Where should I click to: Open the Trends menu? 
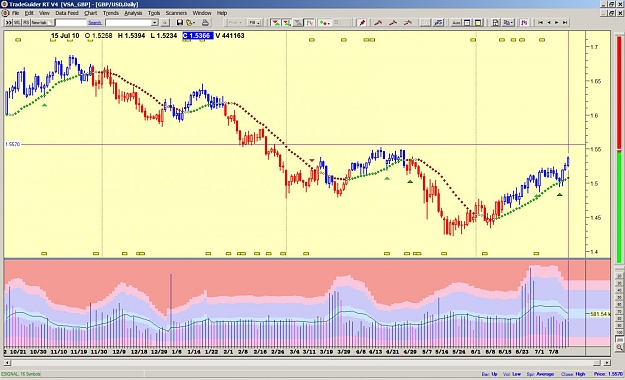click(x=111, y=13)
